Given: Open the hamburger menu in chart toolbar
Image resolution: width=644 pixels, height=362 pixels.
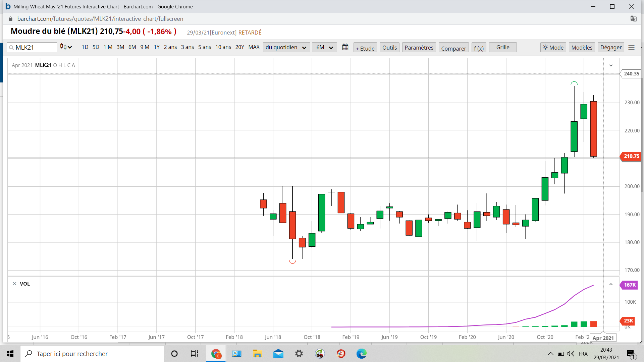Looking at the screenshot, I should pyautogui.click(x=631, y=48).
